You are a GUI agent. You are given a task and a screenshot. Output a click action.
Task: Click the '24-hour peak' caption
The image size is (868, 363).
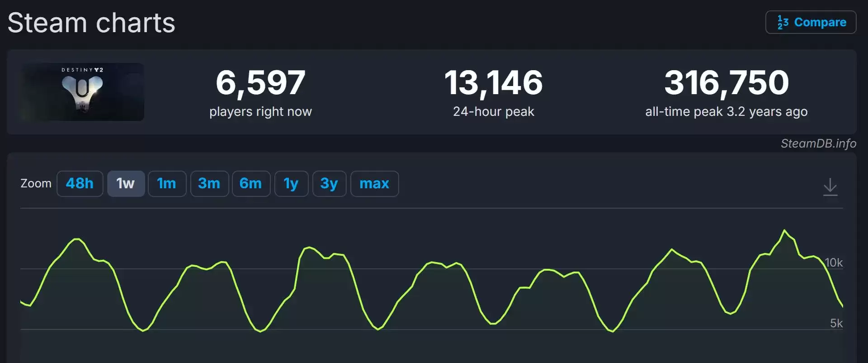[x=494, y=112]
